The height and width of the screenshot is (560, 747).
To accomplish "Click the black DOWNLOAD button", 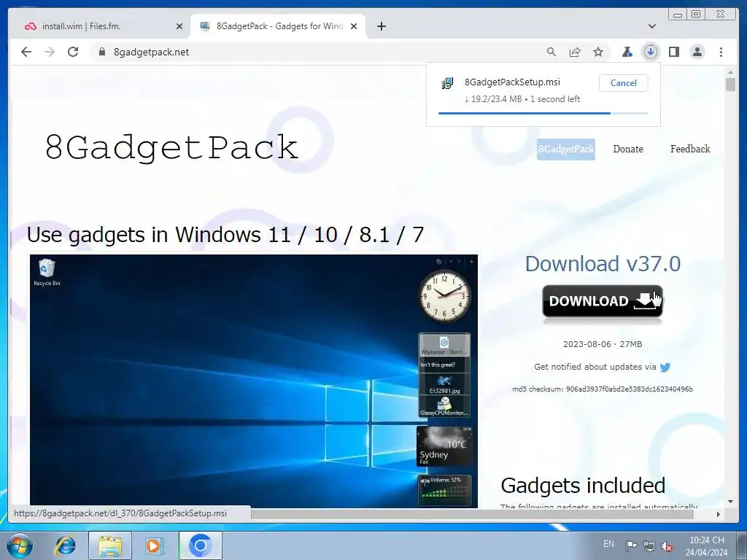I will [602, 301].
